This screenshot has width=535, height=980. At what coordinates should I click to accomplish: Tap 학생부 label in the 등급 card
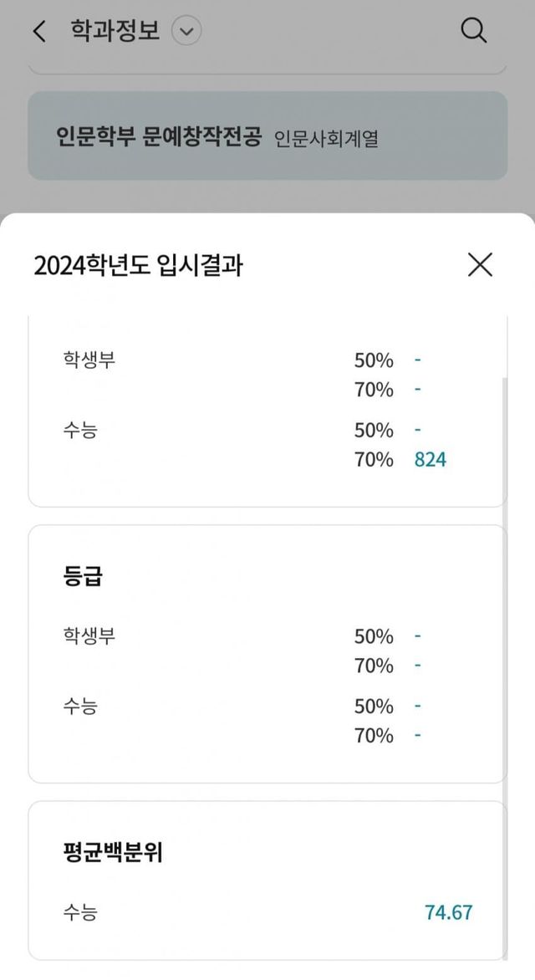click(89, 635)
